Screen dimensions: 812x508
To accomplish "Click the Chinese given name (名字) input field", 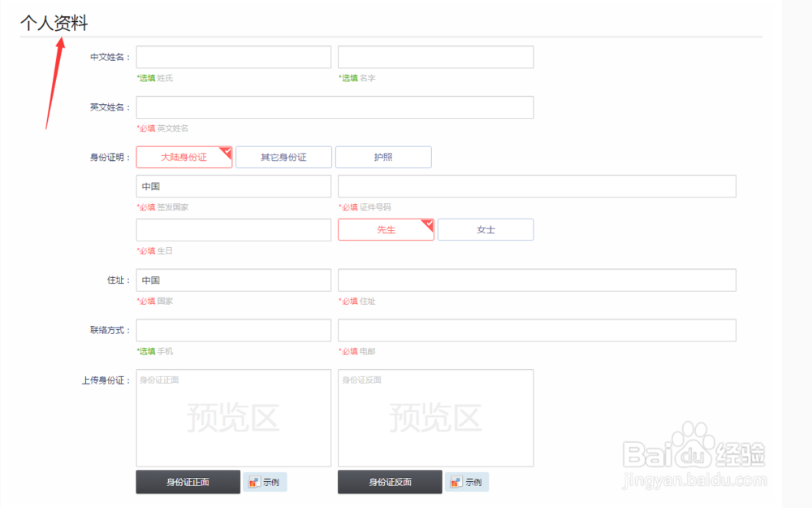I will (x=435, y=57).
